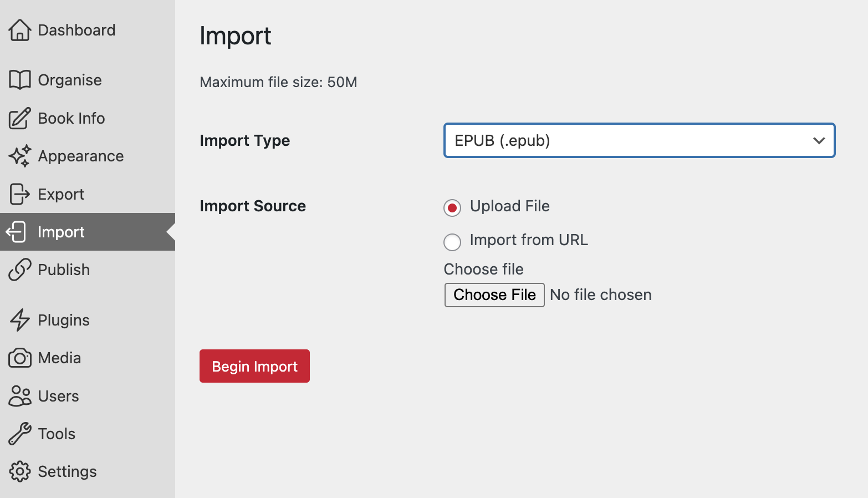Click the Settings gear icon
Viewport: 868px width, 498px height.
click(20, 471)
